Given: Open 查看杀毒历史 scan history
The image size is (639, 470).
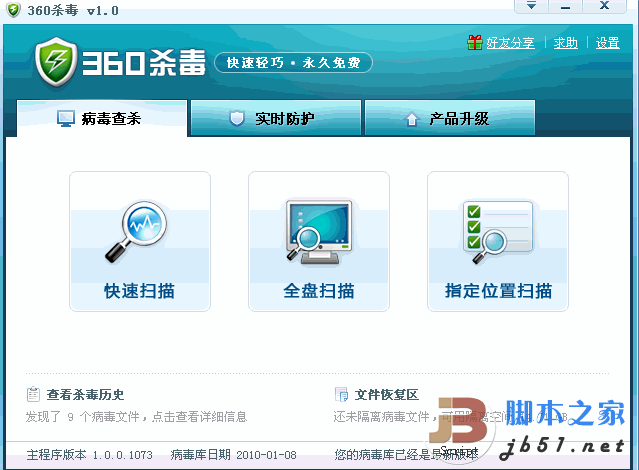Looking at the screenshot, I should (85, 395).
